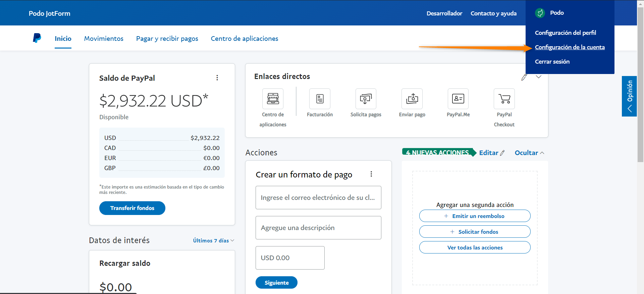The height and width of the screenshot is (294, 644).
Task: Open the Facturación shortcut icon
Action: tap(320, 99)
